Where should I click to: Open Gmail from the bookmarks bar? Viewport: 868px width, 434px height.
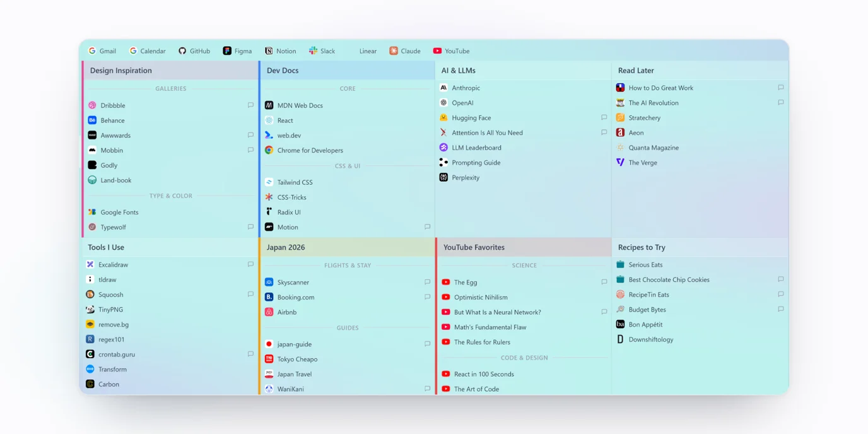[102, 51]
